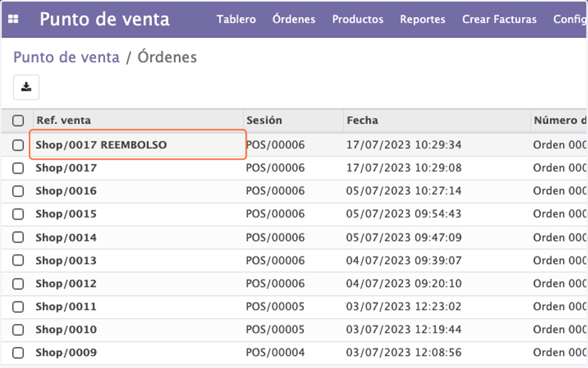
Task: Open order Shop/0013
Action: point(66,261)
